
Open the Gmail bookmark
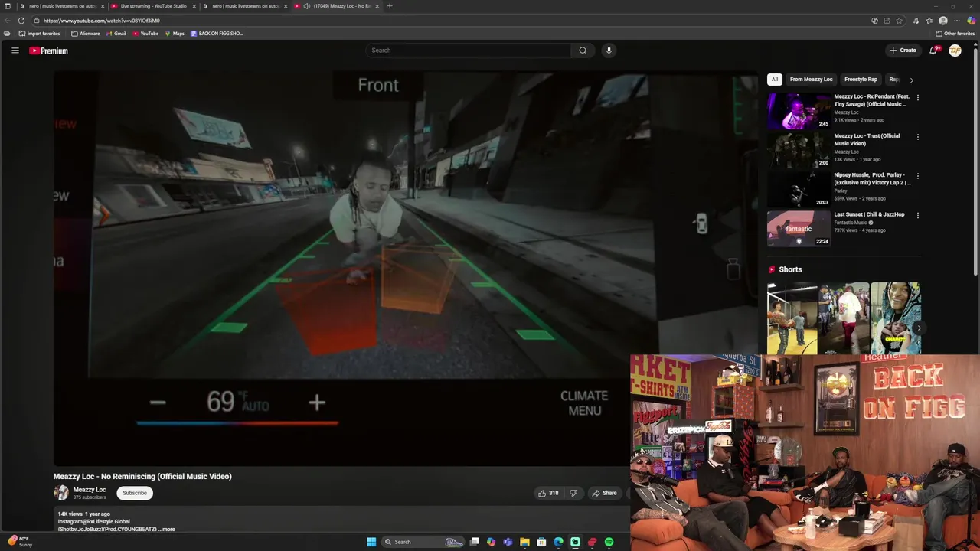[x=116, y=34]
